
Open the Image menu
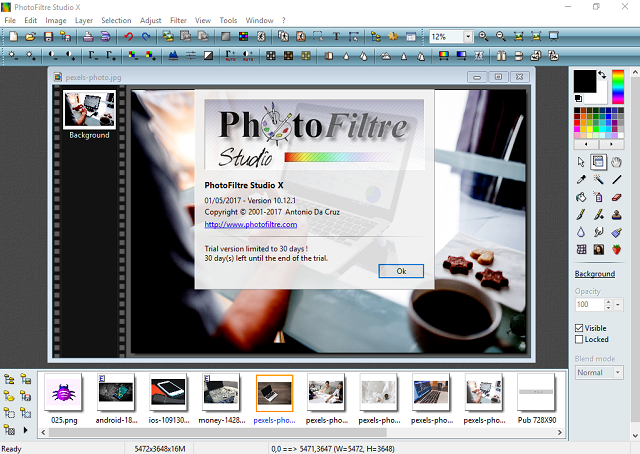(56, 20)
